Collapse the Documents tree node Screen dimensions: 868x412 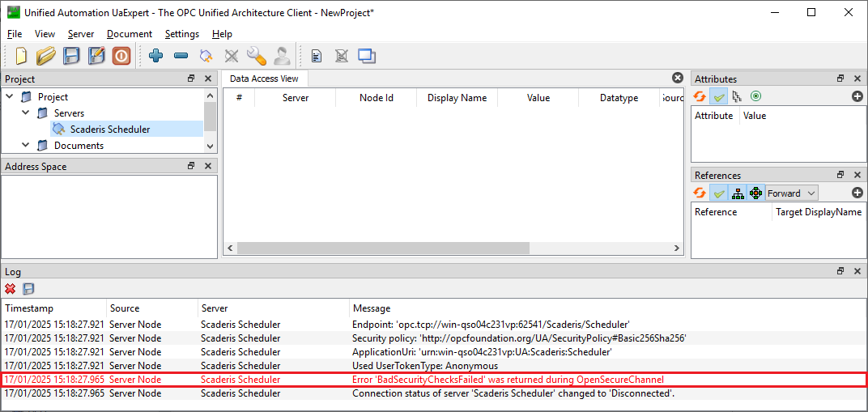(26, 146)
